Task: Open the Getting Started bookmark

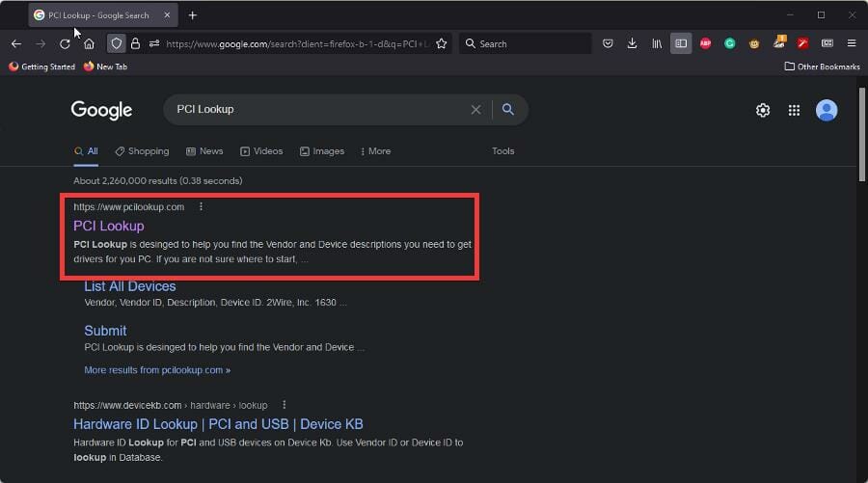Action: tap(41, 67)
